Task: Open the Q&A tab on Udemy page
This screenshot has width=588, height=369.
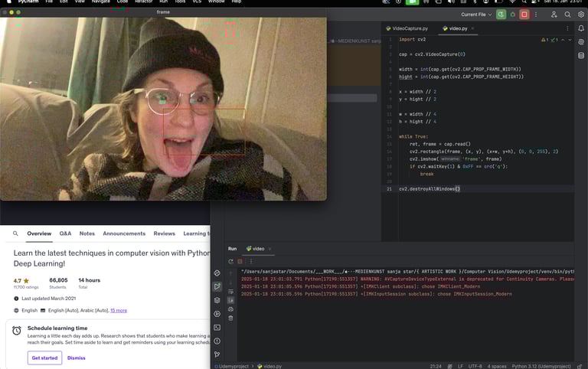Action: [x=65, y=233]
